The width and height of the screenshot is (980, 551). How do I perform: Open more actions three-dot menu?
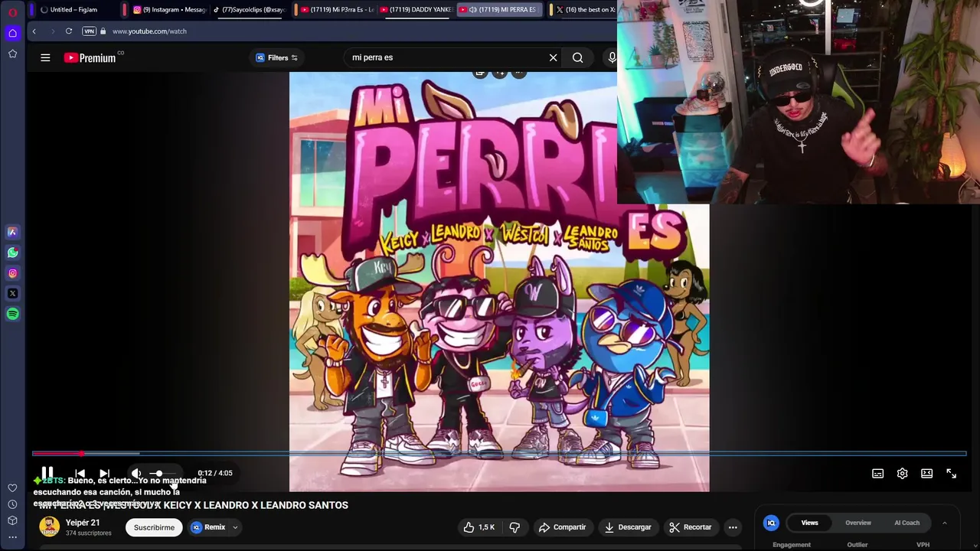click(733, 527)
